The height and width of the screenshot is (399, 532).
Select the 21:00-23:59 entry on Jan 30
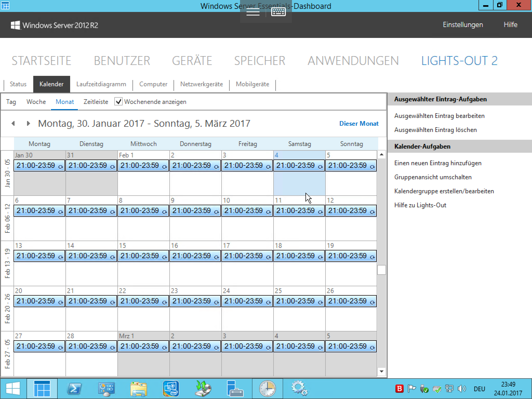click(x=39, y=165)
